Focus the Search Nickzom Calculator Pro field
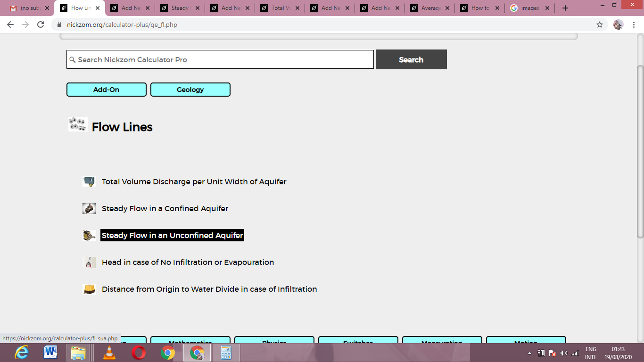Viewport: 644px width, 362px height. 220,59
